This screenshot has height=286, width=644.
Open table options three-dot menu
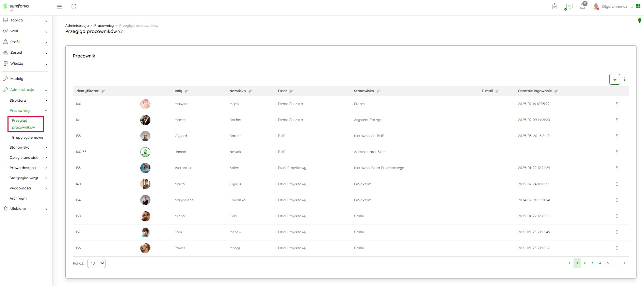(x=625, y=79)
